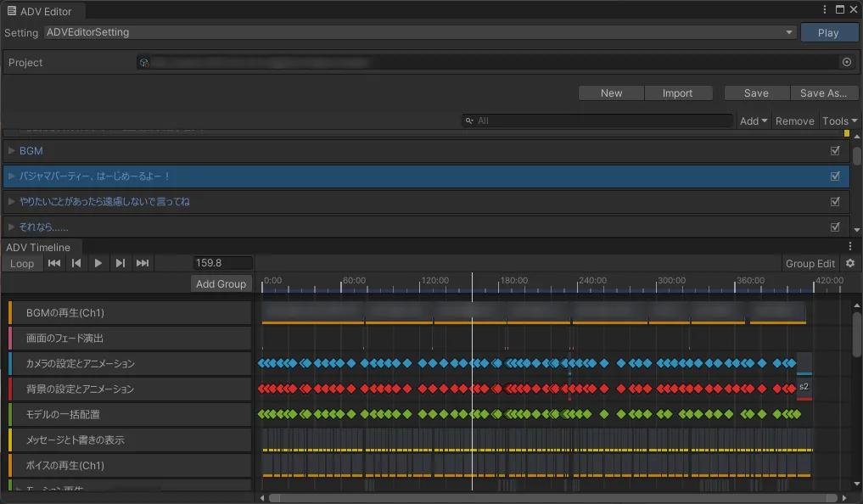Uncheck the BGM row checkbox
Screen dimensions: 863x504
[835, 151]
